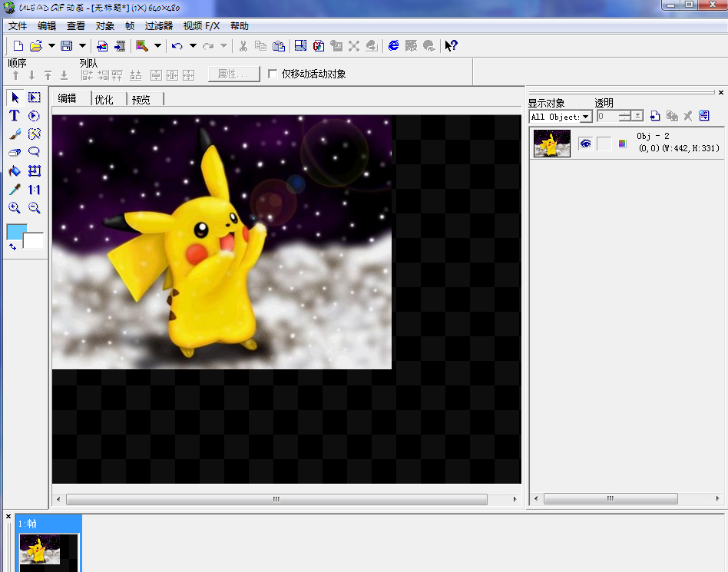Choose the eyedropper color picker tool
The width and height of the screenshot is (728, 572).
click(15, 190)
